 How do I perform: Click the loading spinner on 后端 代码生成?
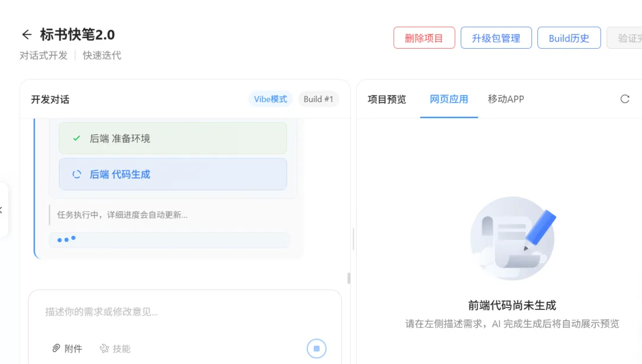77,174
